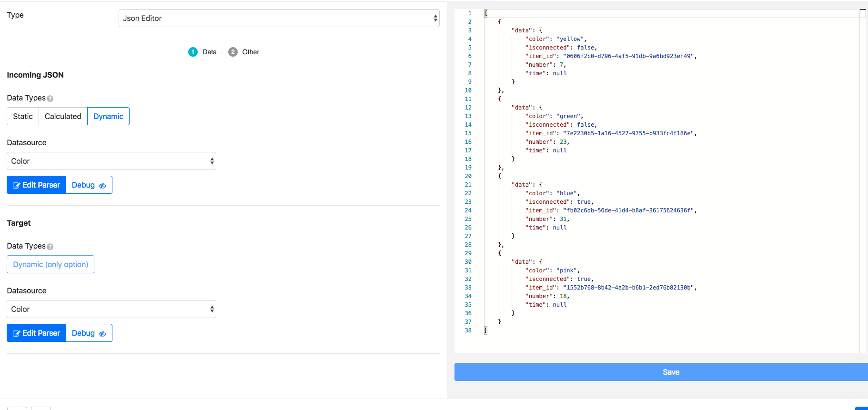868x410 pixels.
Task: Select the Static data type option
Action: coord(23,116)
